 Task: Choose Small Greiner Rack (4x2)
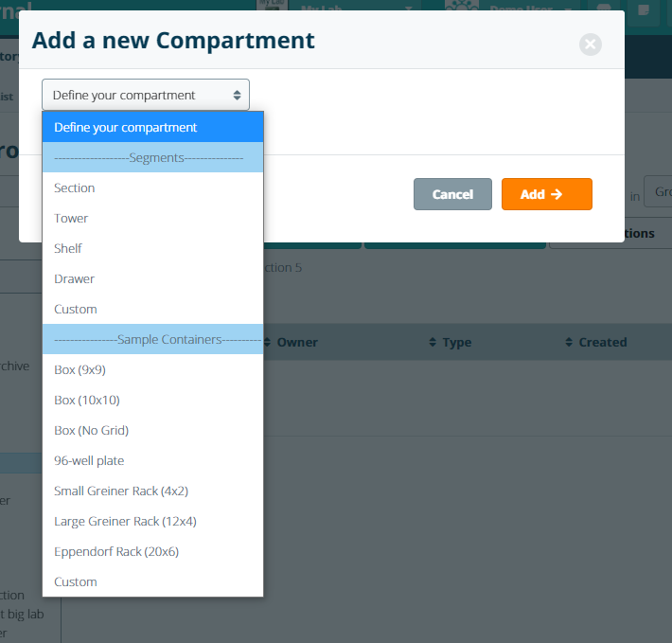tap(121, 491)
